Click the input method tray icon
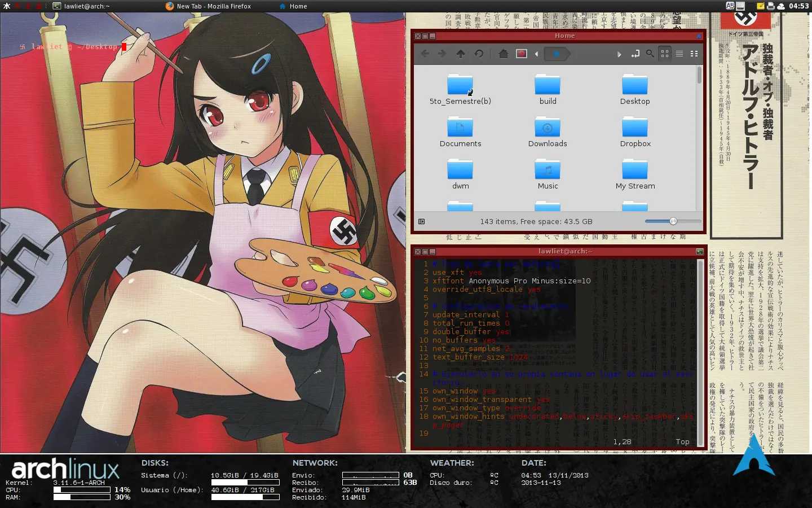Image resolution: width=812 pixels, height=508 pixels. [730, 6]
